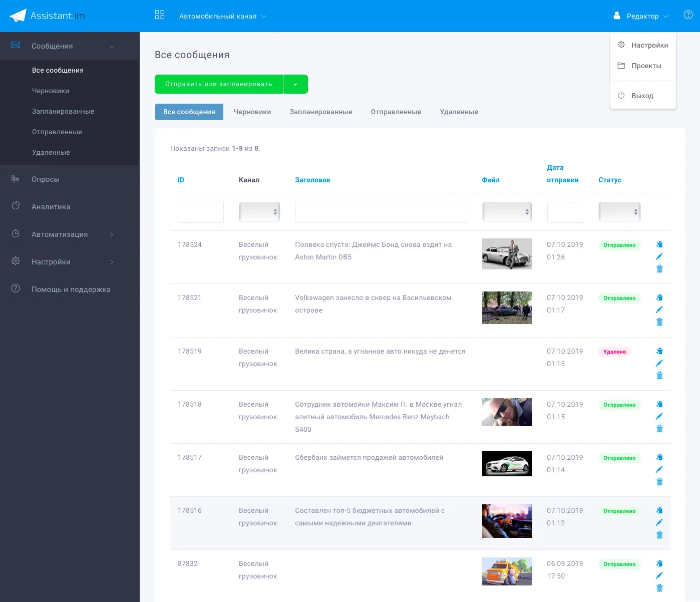
Task: Sort table by the Заголовок column header
Action: pyautogui.click(x=313, y=180)
